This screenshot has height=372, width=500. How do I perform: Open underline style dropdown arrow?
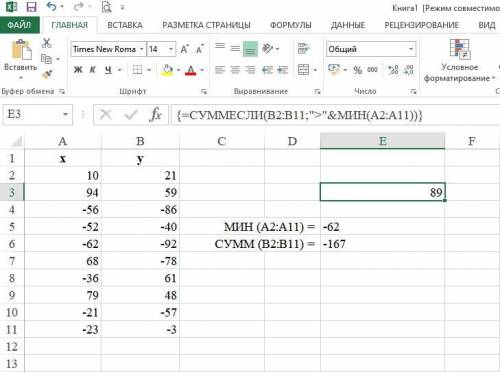[x=119, y=70]
